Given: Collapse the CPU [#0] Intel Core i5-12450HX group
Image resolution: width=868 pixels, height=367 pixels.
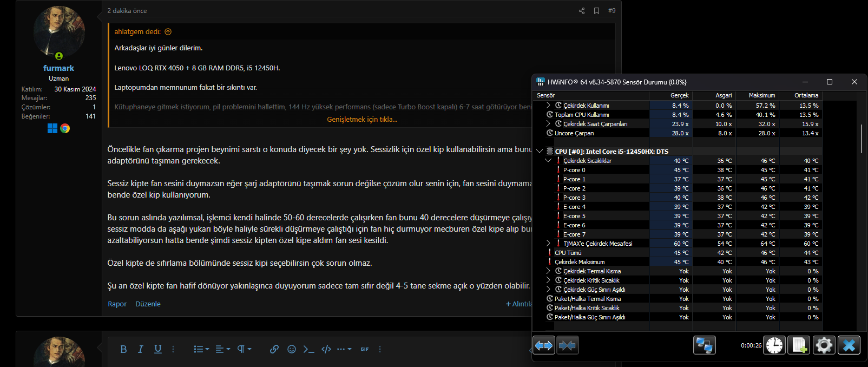Looking at the screenshot, I should click(x=540, y=152).
